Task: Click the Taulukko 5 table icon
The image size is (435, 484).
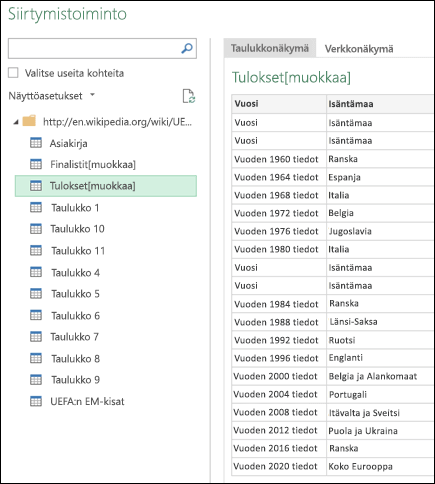Action: (36, 293)
